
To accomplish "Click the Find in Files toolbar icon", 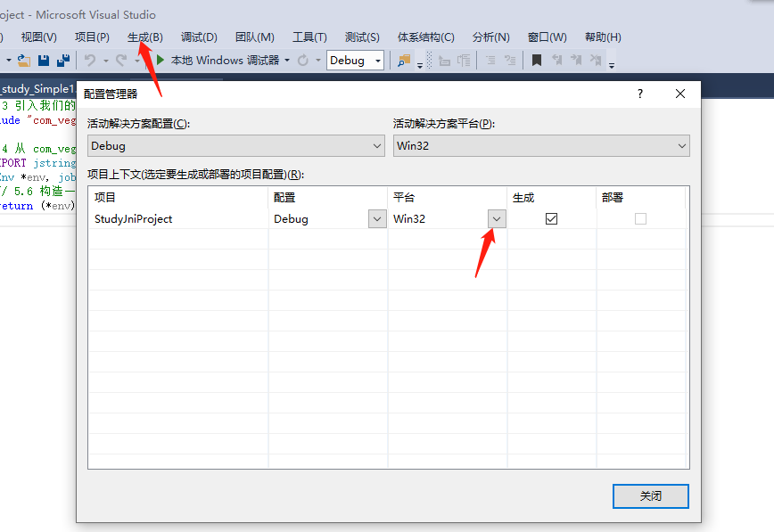I will (404, 61).
